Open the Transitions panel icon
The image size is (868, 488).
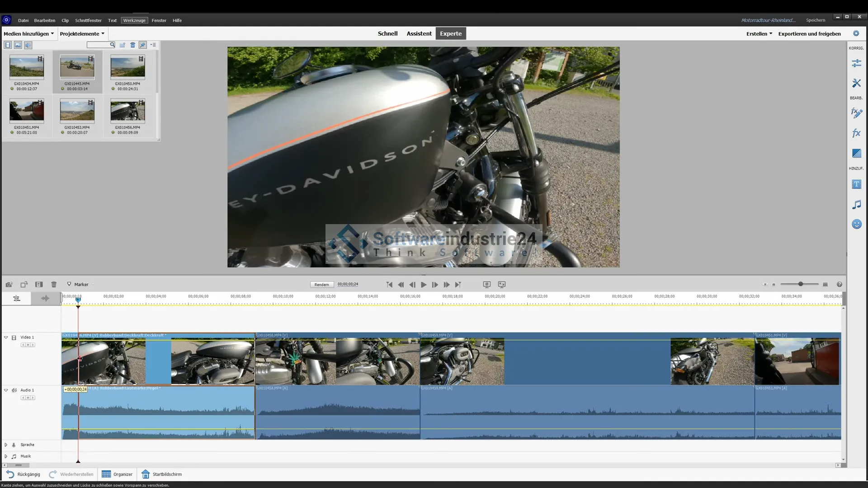tap(856, 154)
